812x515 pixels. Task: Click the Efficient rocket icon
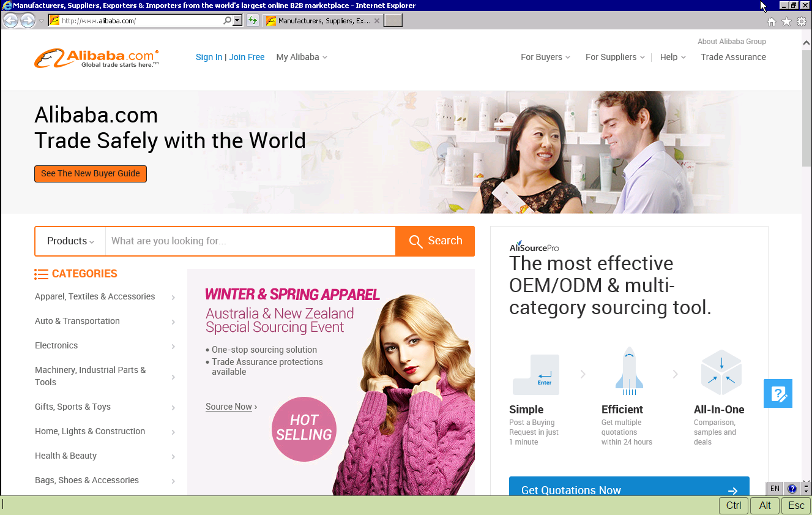pyautogui.click(x=629, y=371)
